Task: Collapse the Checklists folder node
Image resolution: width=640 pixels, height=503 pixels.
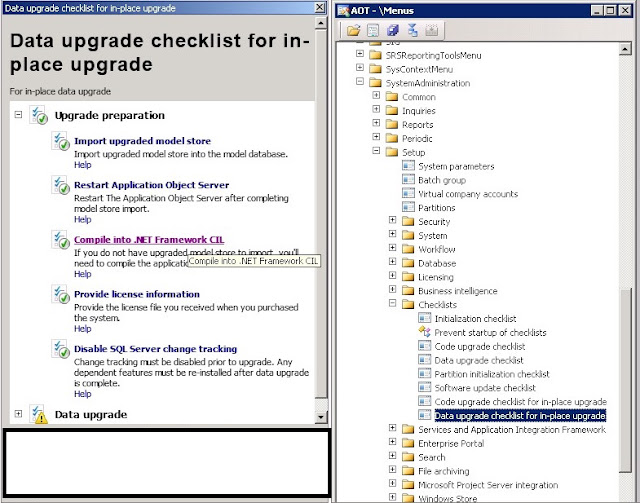Action: (393, 303)
